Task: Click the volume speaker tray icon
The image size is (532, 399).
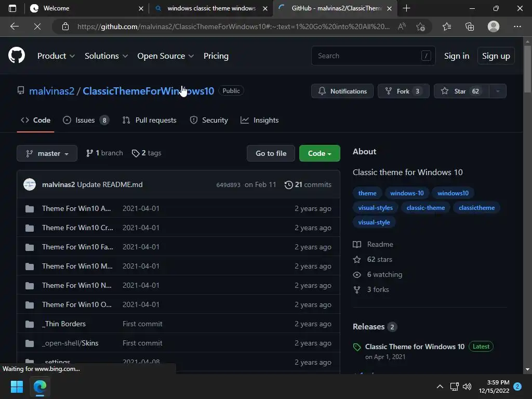Action: click(467, 387)
